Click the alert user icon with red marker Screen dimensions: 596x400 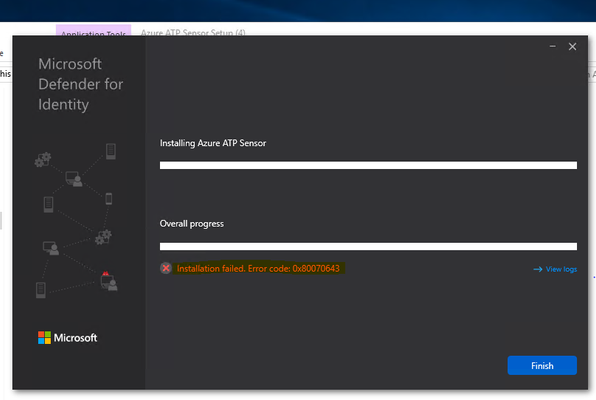pyautogui.click(x=109, y=281)
